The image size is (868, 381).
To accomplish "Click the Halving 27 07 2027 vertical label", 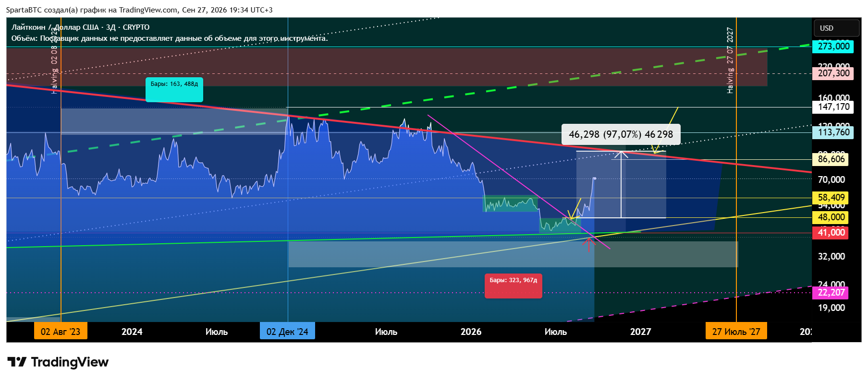I will point(730,60).
